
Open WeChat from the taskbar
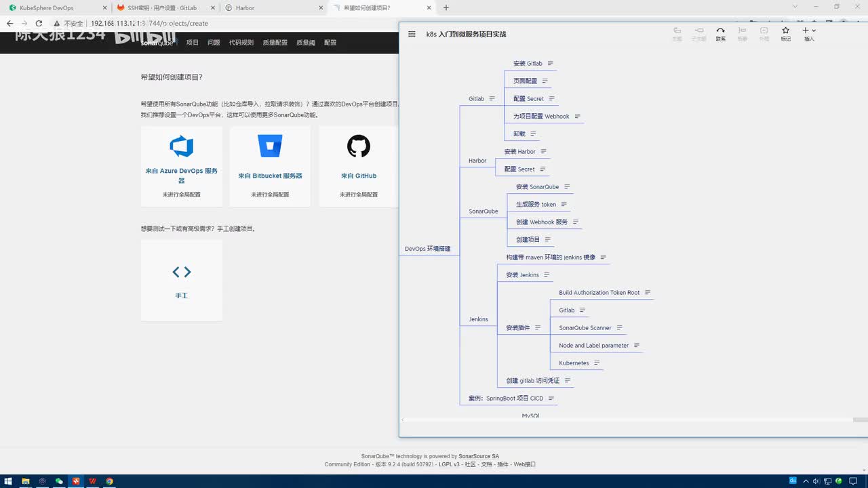pos(59,481)
